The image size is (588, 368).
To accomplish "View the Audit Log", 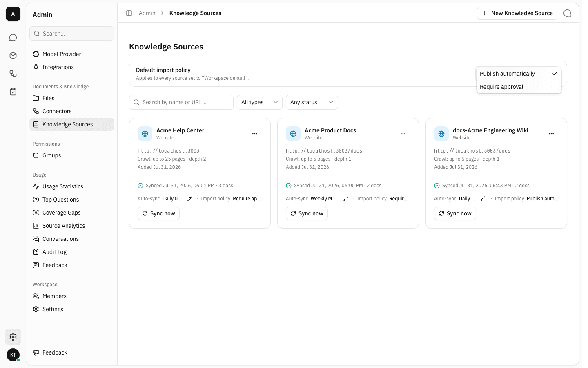I will 71,252.
